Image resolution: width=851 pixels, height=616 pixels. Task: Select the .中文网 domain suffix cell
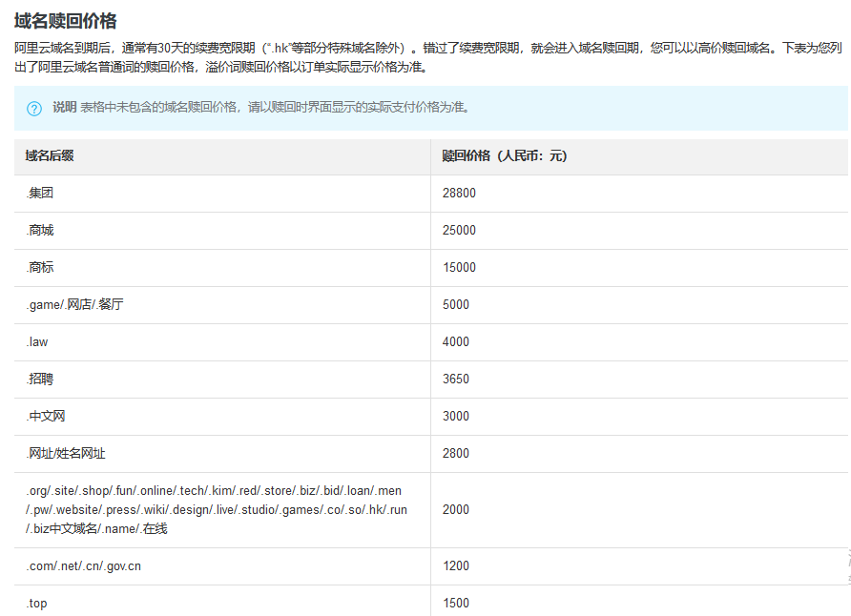(222, 417)
